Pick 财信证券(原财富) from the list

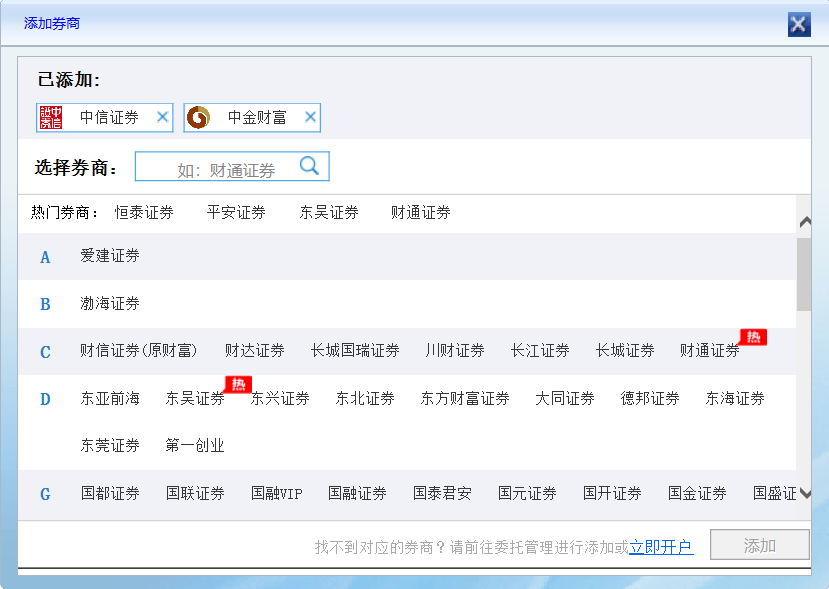click(139, 351)
